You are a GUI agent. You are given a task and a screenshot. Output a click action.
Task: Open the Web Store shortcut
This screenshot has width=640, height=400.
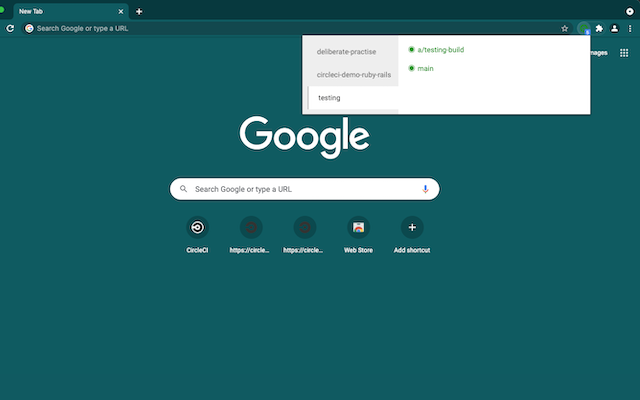pos(358,234)
